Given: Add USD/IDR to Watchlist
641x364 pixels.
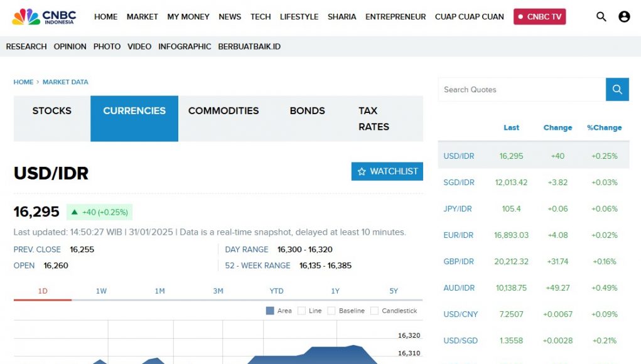Looking at the screenshot, I should pyautogui.click(x=387, y=171).
